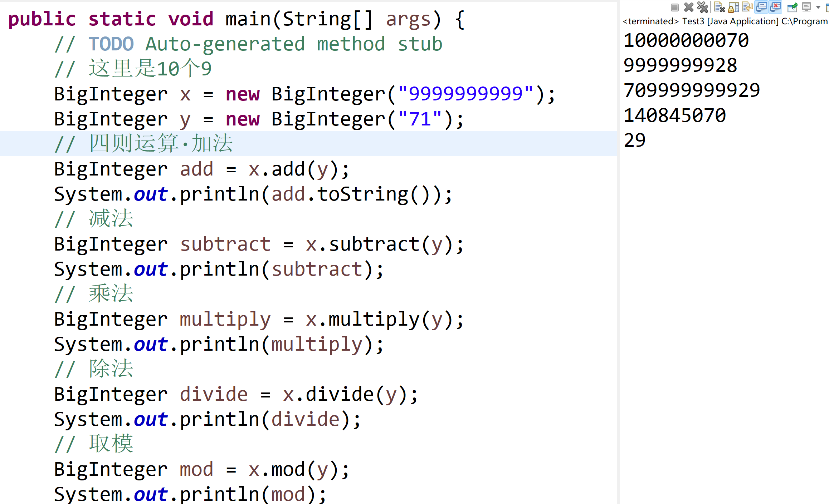Disable show console when standard error changes

coord(775,7)
